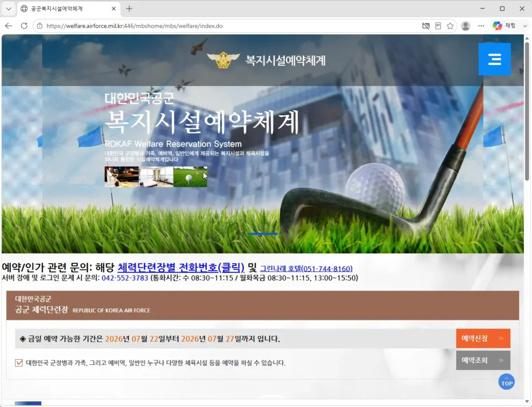Click the orange 예약신청 button

[483, 338]
